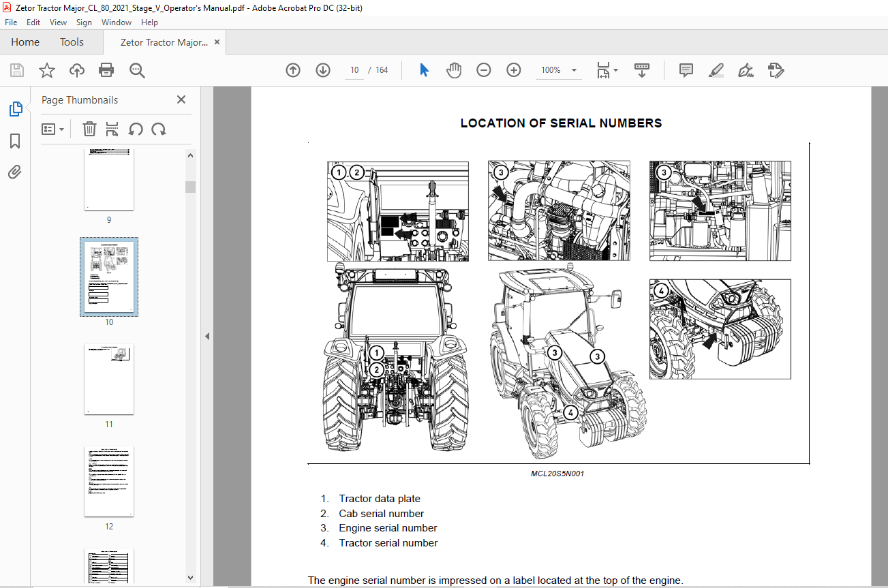Click the LOCATION OF SERIAL NUMBERS heading
Screen dimensions: 888x588
561,123
